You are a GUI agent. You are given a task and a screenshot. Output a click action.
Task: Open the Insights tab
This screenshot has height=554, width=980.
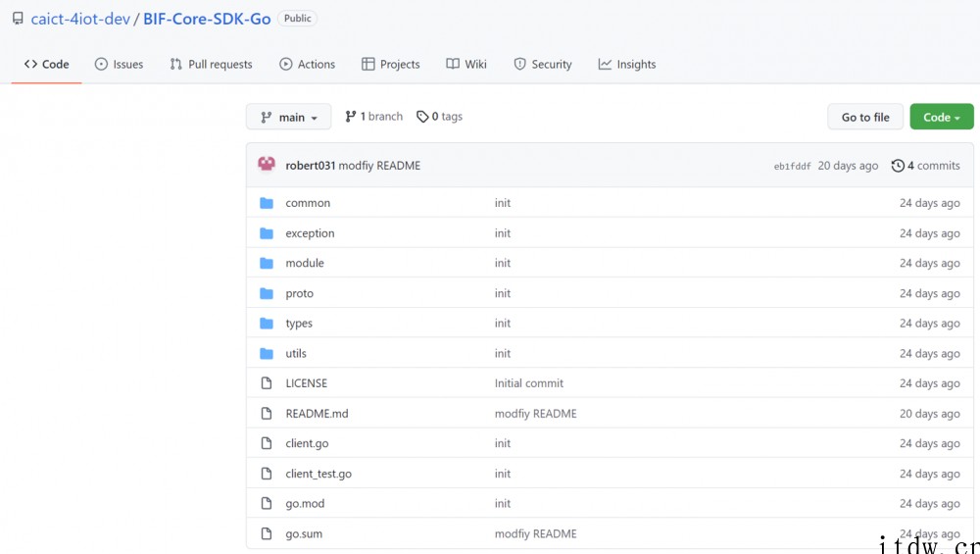[x=627, y=64]
